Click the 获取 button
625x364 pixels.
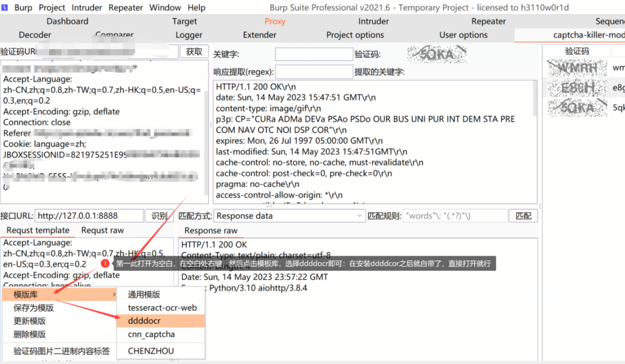click(x=194, y=52)
